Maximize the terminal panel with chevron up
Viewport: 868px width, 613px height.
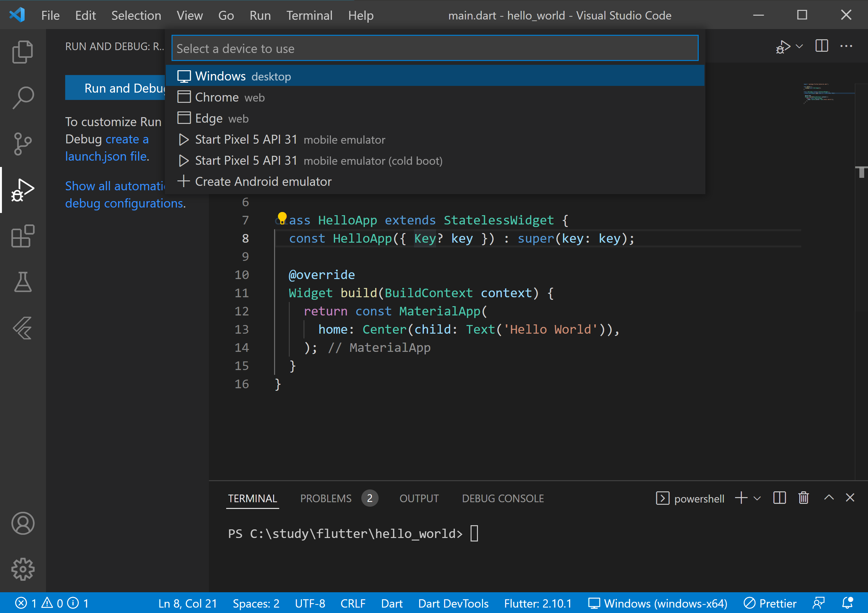[829, 498]
